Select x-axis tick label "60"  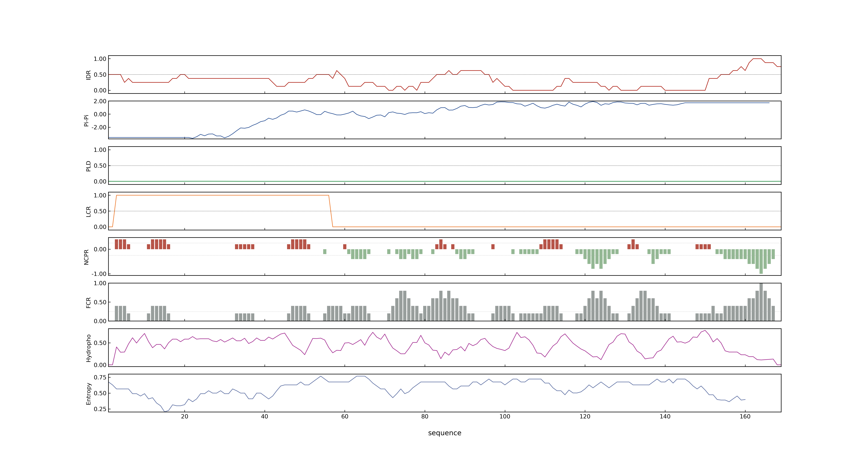pos(345,416)
